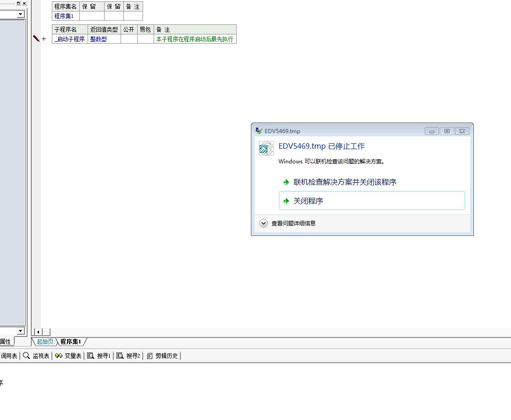The width and height of the screenshot is (511, 420).
Task: Click the green arrow next to 关闭程序
Action: pos(286,201)
